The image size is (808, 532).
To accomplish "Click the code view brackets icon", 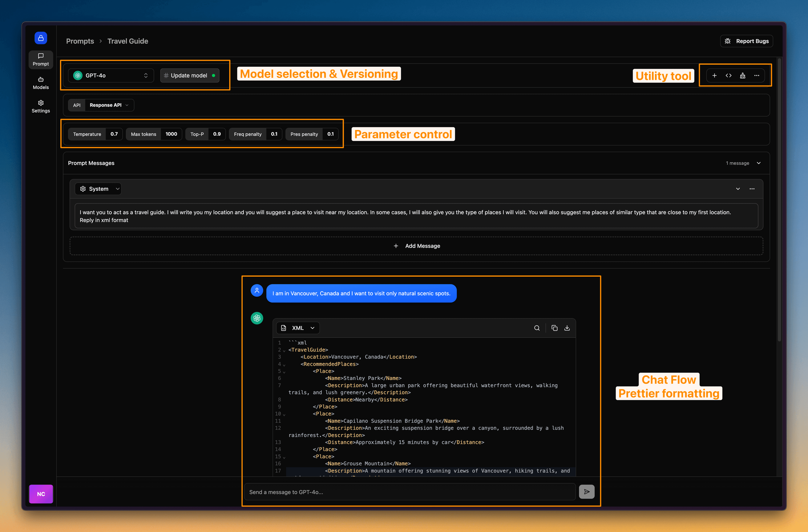I will pyautogui.click(x=728, y=75).
